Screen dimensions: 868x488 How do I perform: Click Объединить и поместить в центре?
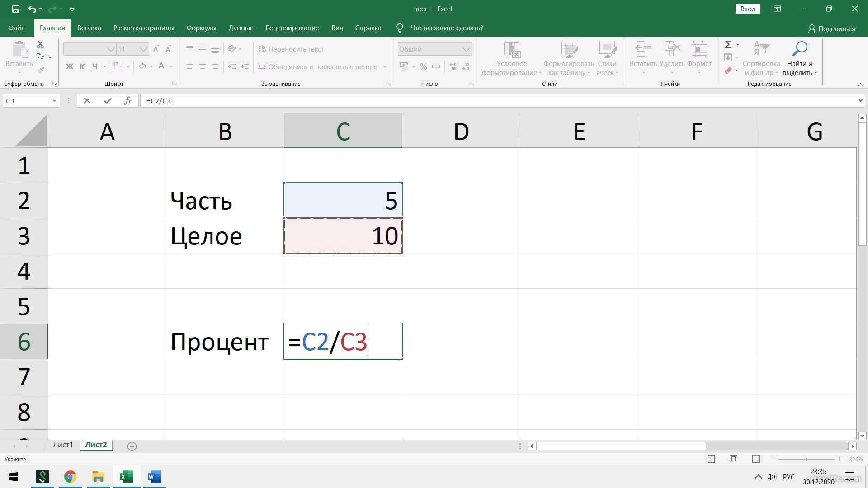318,66
